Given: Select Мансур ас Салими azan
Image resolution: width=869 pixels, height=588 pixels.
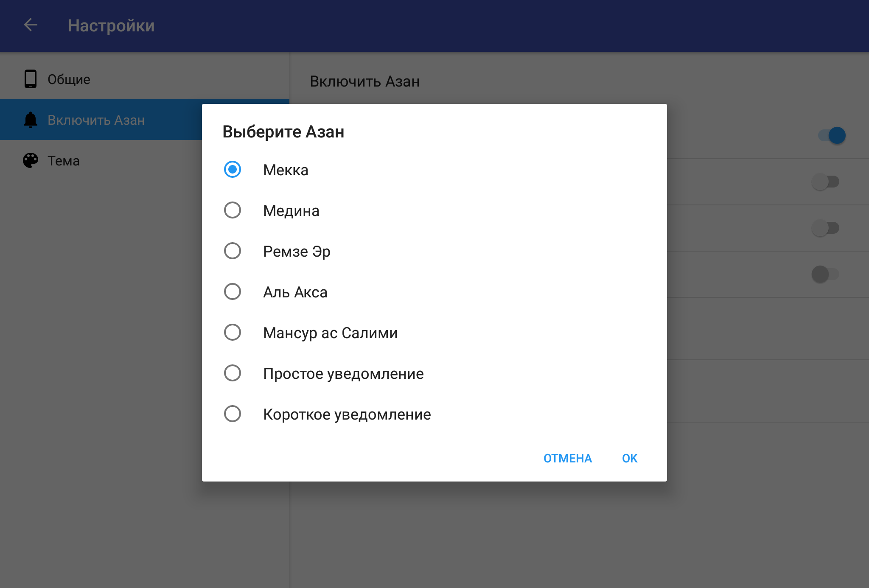Looking at the screenshot, I should (x=233, y=333).
